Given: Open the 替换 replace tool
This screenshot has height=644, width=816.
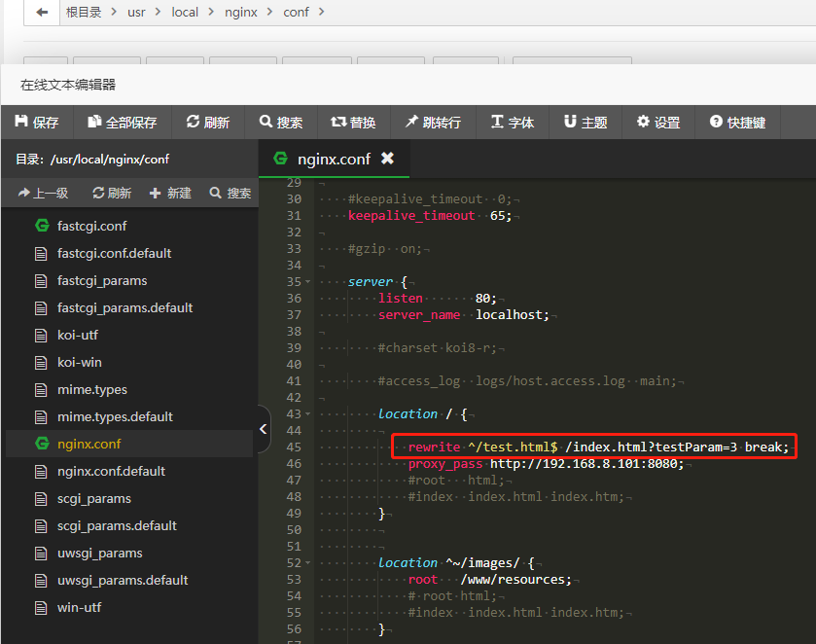Looking at the screenshot, I should [353, 123].
